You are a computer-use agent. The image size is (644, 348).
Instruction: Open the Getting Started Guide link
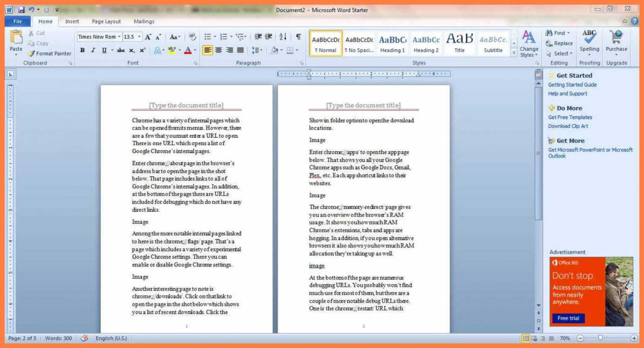[572, 84]
